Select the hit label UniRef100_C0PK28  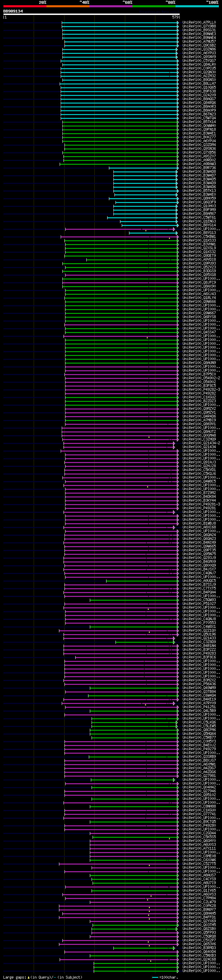(199, 906)
